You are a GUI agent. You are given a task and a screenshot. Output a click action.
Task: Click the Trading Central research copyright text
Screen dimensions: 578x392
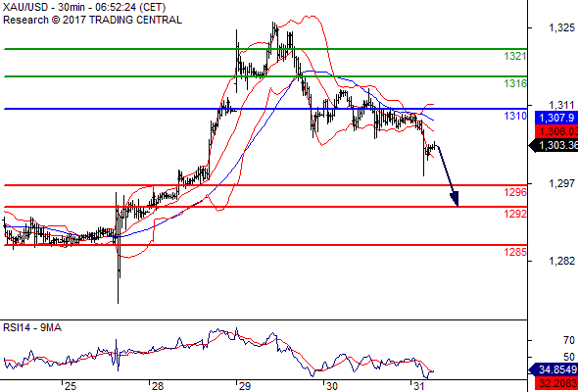click(x=92, y=20)
